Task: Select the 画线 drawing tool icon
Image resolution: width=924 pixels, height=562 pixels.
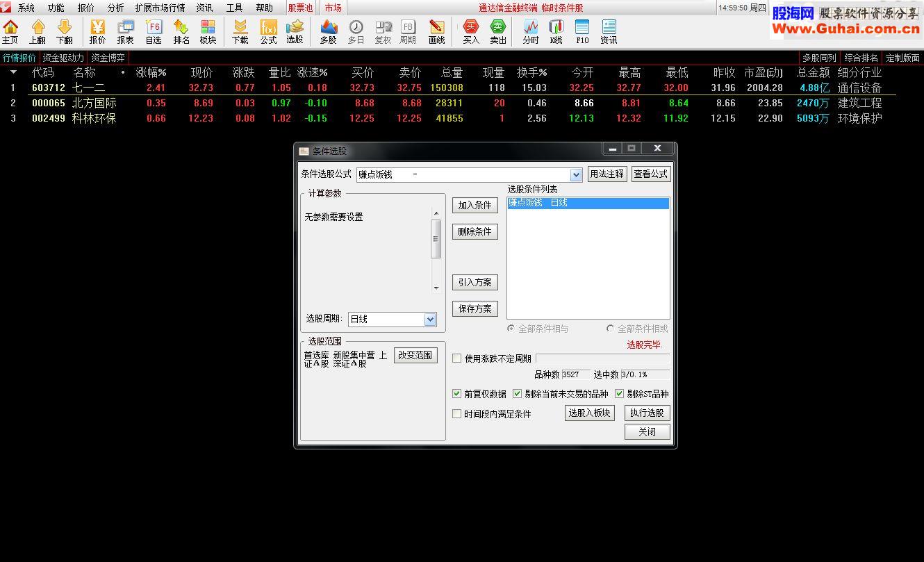Action: click(436, 31)
